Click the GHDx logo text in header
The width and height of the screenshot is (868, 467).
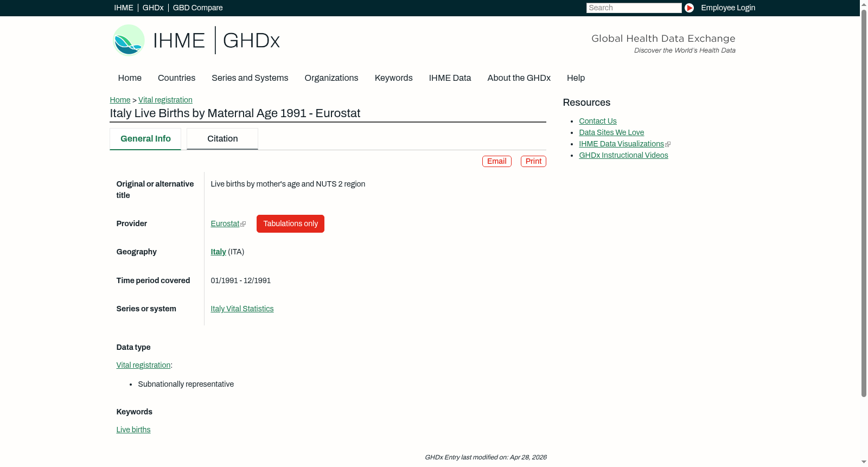tap(251, 41)
